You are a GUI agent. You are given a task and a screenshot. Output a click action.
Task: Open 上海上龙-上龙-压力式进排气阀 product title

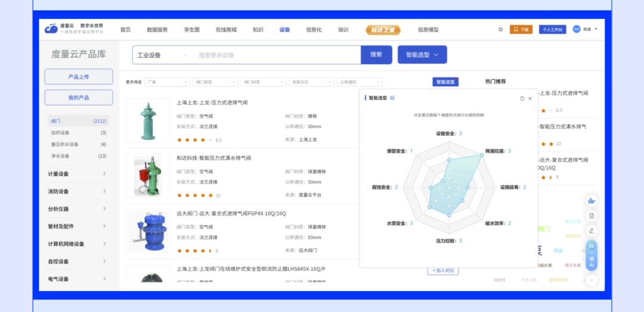pos(212,102)
